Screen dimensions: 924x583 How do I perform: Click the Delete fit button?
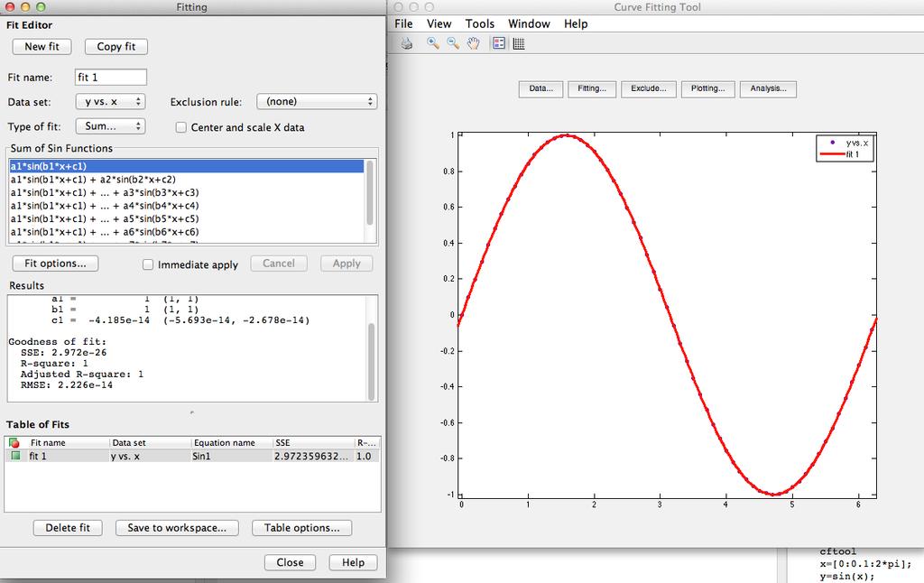(x=68, y=528)
